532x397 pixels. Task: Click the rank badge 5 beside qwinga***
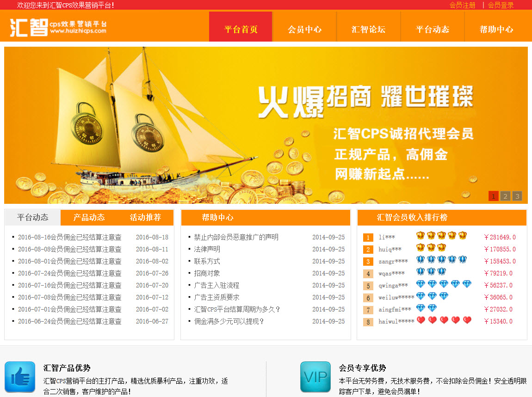[x=368, y=285]
